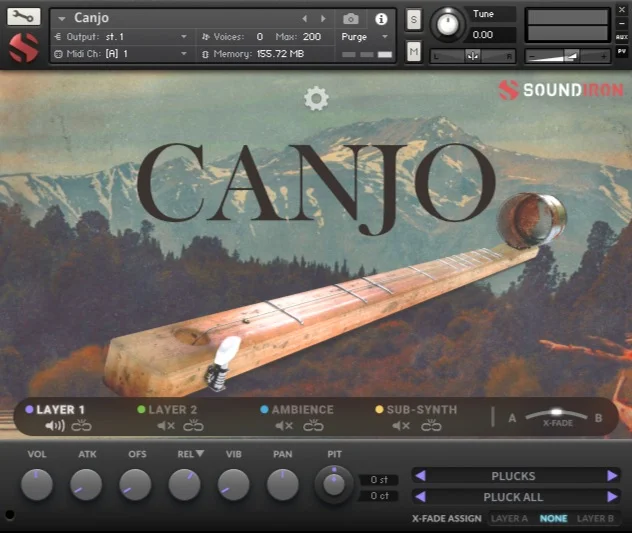Screen dimensions: 632x533
Task: Take a snapshot with camera icon
Action: point(351,19)
